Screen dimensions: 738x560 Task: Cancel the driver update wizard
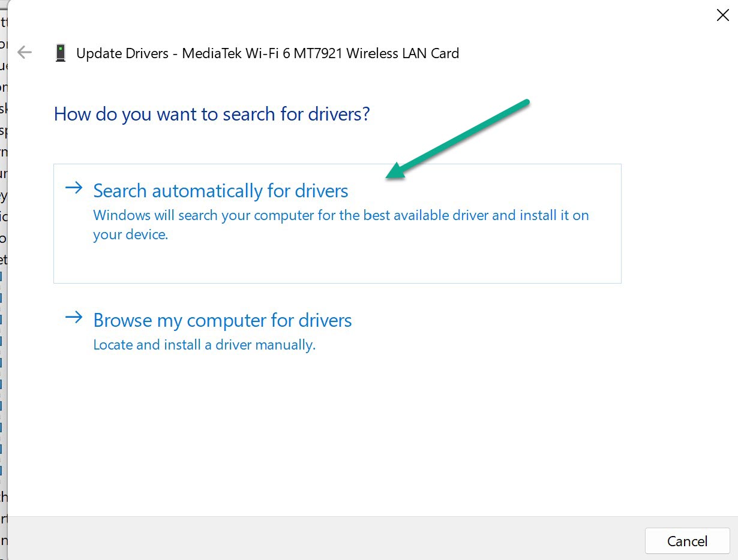point(687,541)
